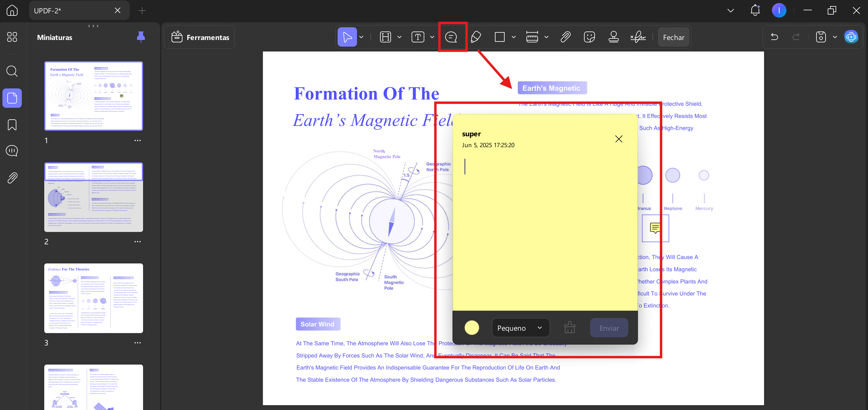This screenshot has width=868, height=410.
Task: Select the highlight text tool
Action: pyautogui.click(x=385, y=37)
